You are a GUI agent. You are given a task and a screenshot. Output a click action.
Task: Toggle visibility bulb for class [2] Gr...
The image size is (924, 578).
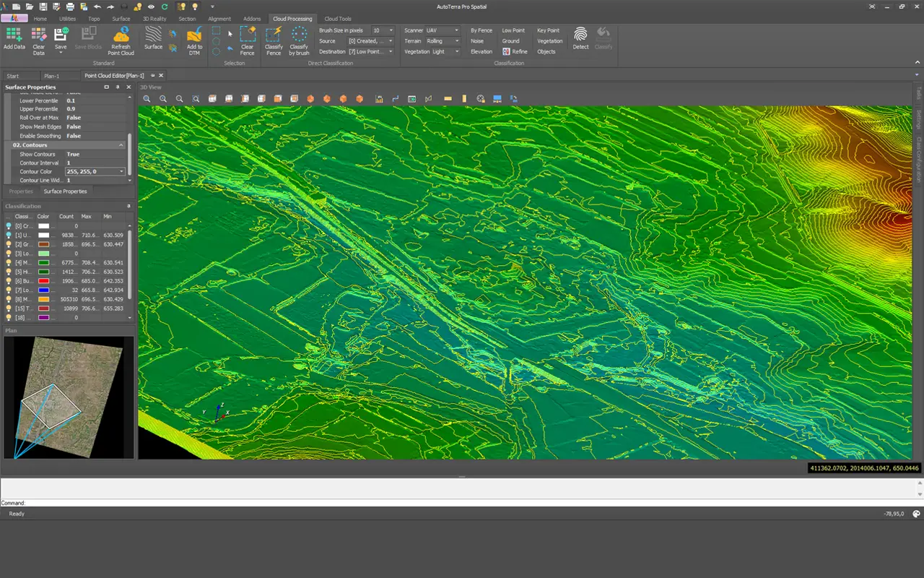click(9, 244)
